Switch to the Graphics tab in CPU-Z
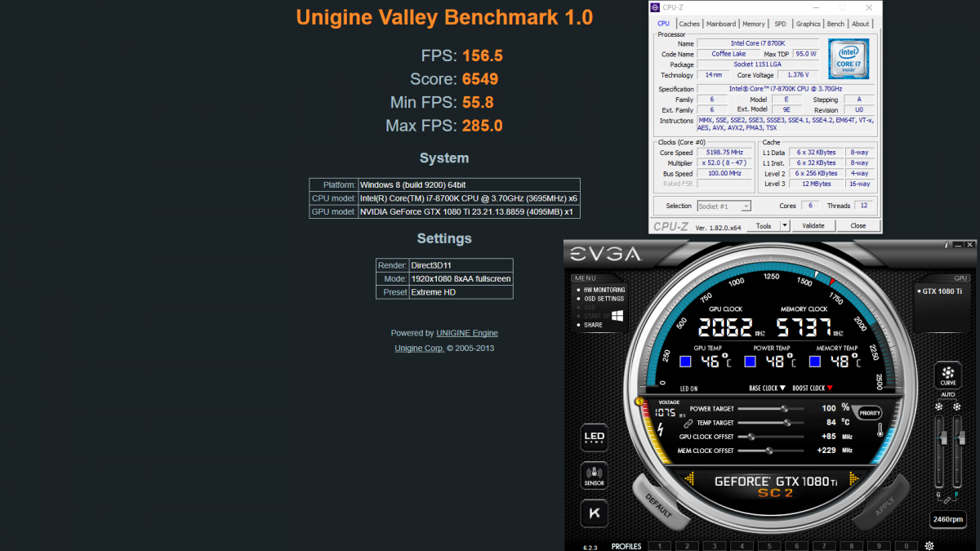Viewport: 980px width, 551px height. (808, 24)
